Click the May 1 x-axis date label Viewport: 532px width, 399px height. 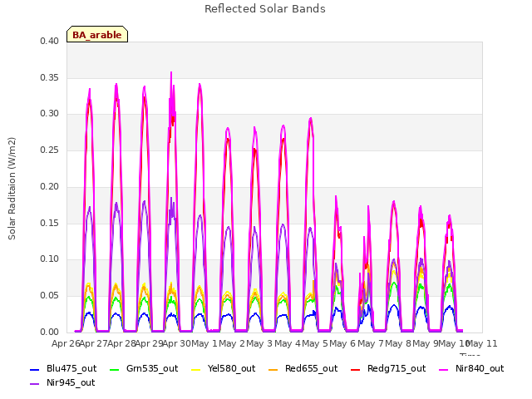point(204,343)
